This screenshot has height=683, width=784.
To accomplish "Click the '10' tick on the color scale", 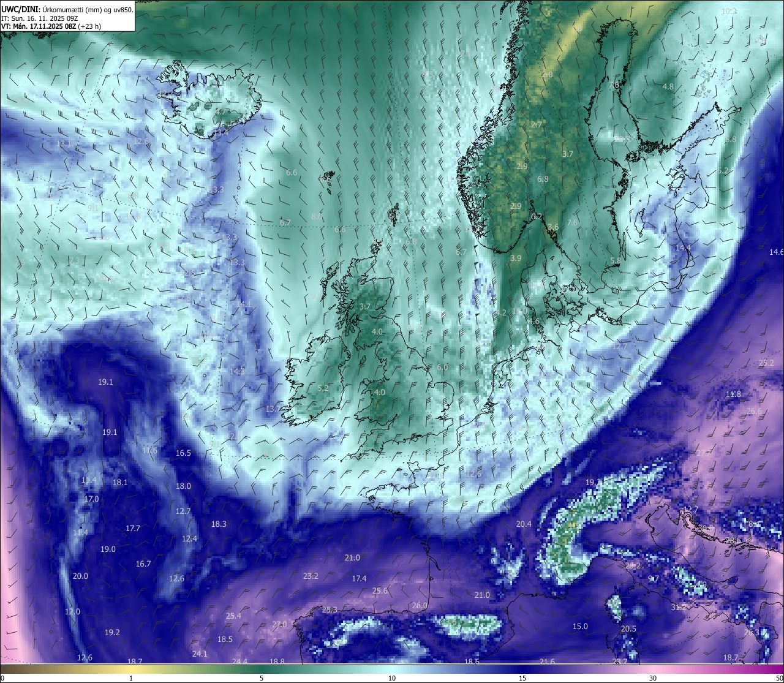I will (392, 677).
